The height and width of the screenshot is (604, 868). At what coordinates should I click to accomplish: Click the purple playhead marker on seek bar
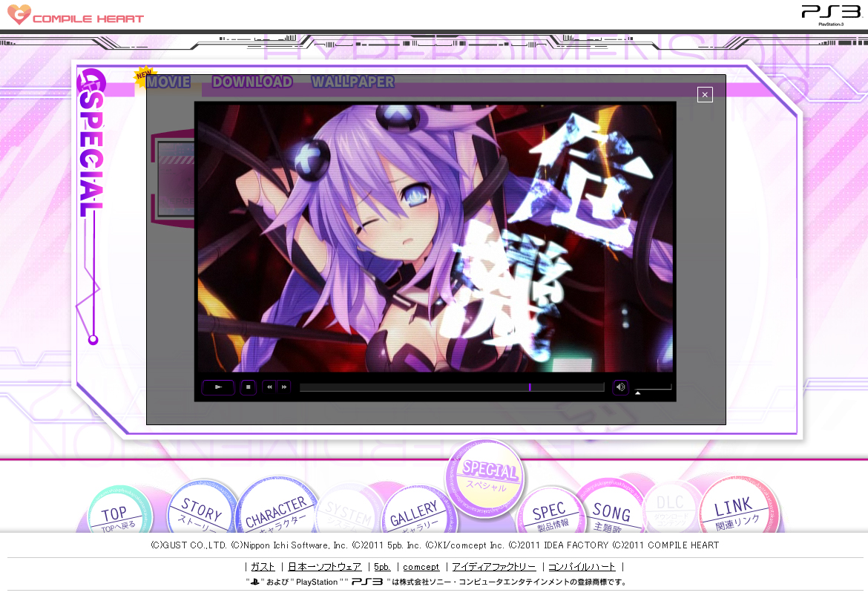coord(530,387)
